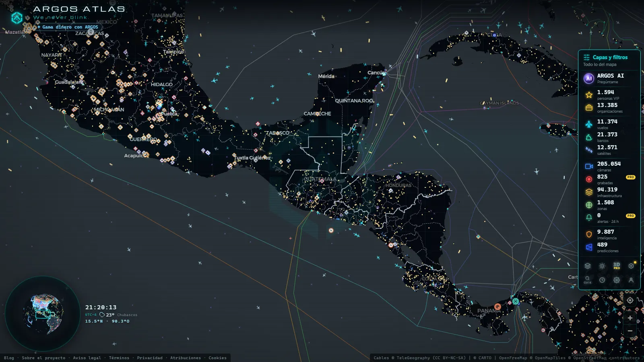Select the 'alertas · 24 h' bell icon
This screenshot has height=362, width=644.
coord(589,218)
